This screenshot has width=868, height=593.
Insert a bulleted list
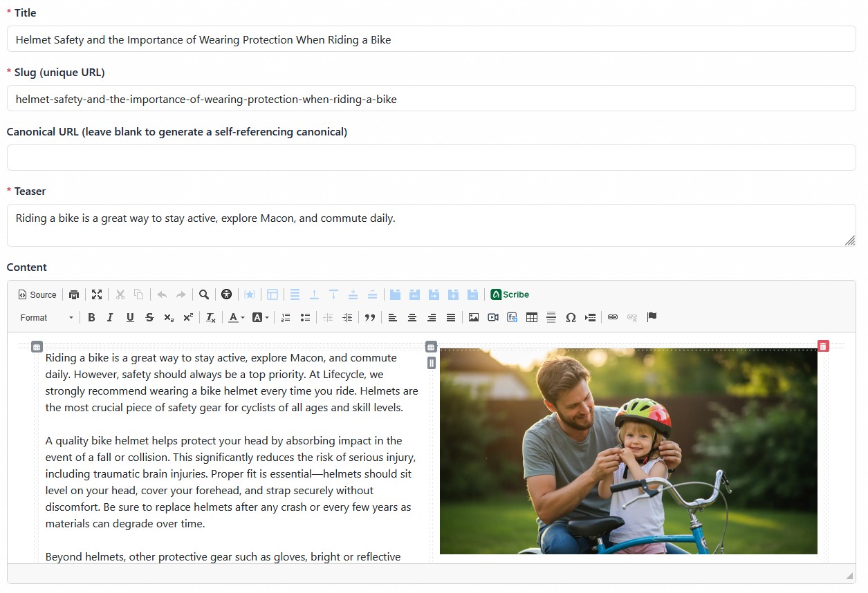(305, 317)
